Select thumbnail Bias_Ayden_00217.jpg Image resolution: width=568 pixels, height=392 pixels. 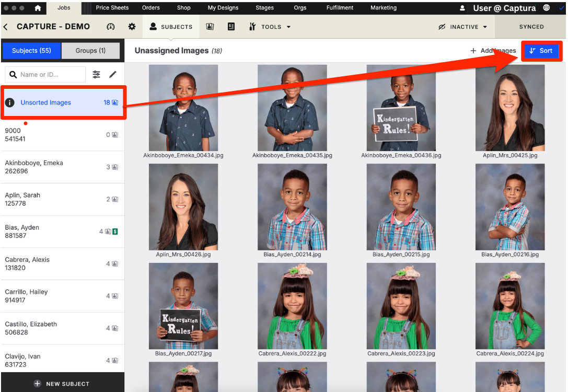tap(183, 306)
